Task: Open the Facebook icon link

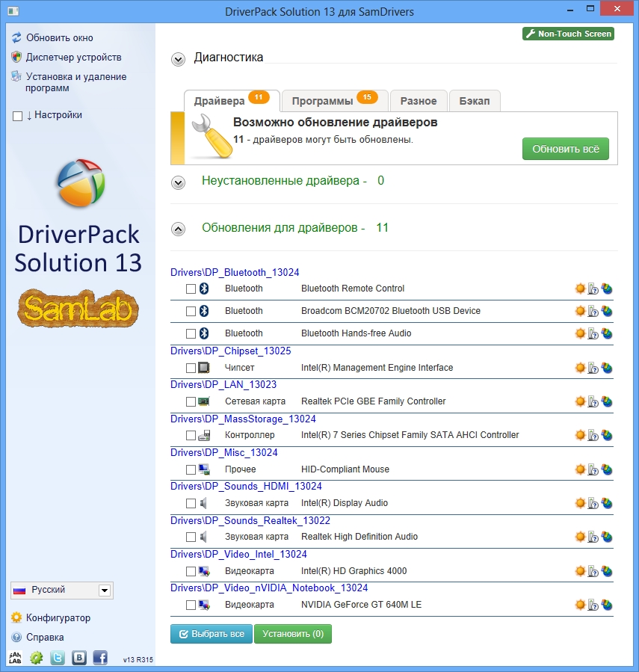Action: 100,659
